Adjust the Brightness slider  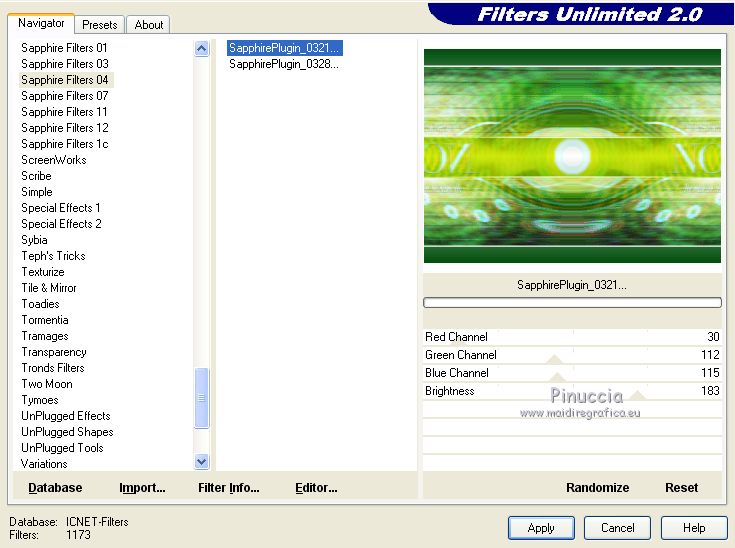[x=572, y=391]
